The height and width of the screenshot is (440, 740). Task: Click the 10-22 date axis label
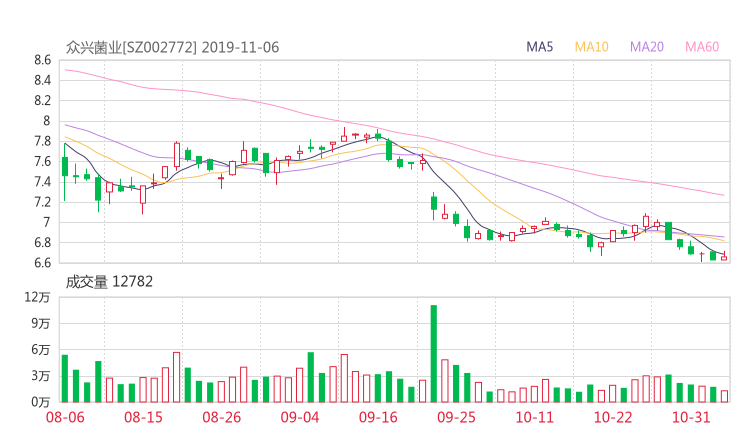click(613, 417)
